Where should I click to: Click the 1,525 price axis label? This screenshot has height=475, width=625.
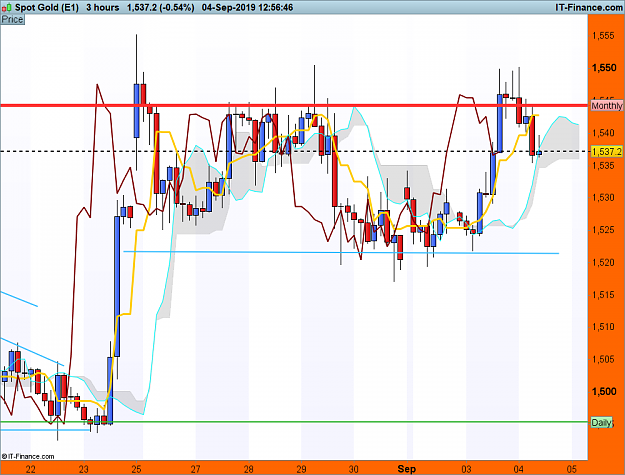[604, 230]
